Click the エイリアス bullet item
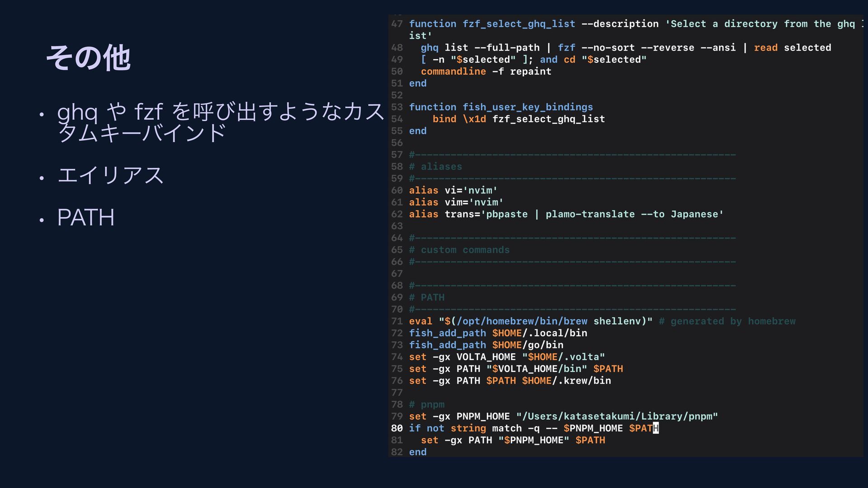 pyautogui.click(x=110, y=175)
